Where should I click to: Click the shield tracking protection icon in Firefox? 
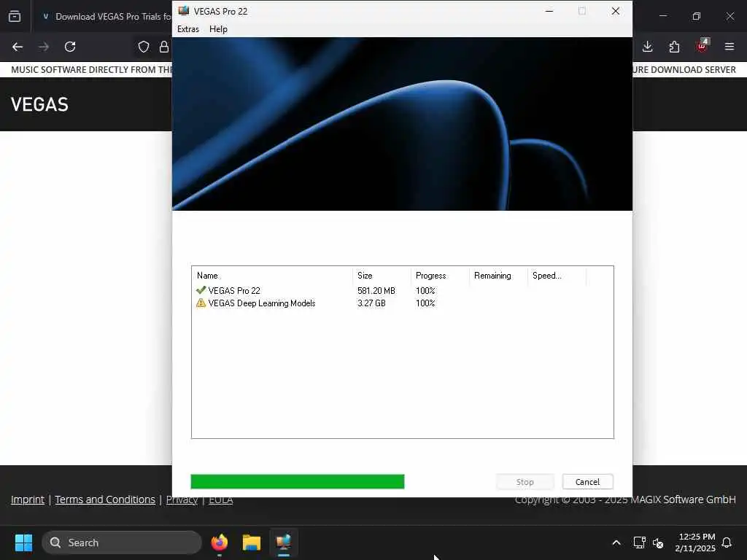tap(144, 47)
